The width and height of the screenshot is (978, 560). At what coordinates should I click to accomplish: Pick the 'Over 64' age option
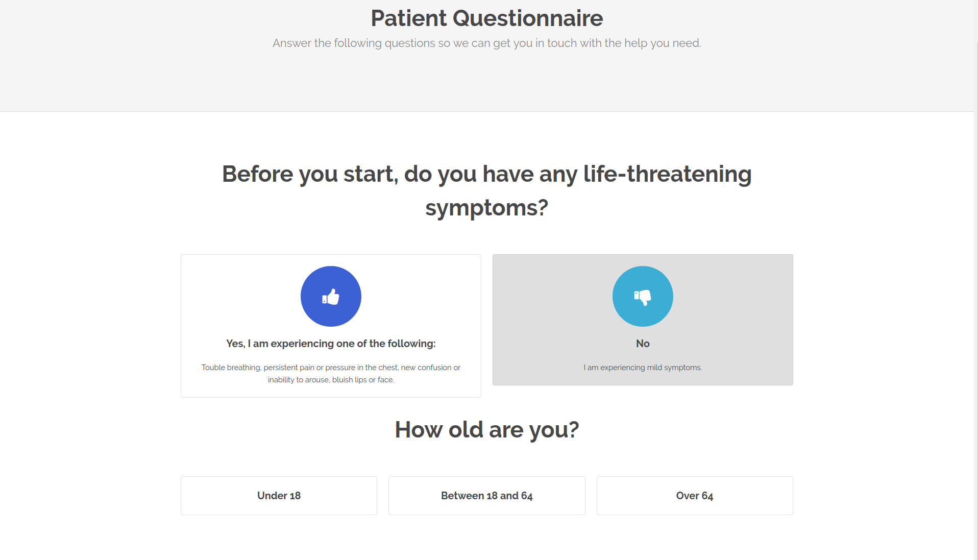pos(695,496)
